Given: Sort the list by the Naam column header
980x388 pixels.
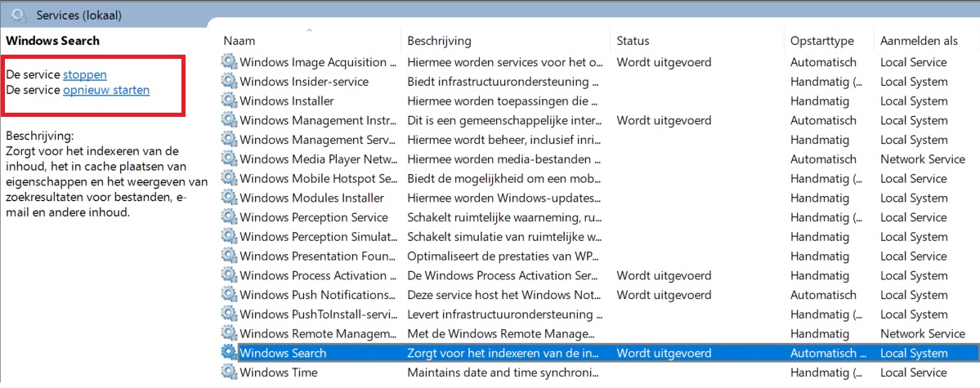Looking at the screenshot, I should coord(239,41).
